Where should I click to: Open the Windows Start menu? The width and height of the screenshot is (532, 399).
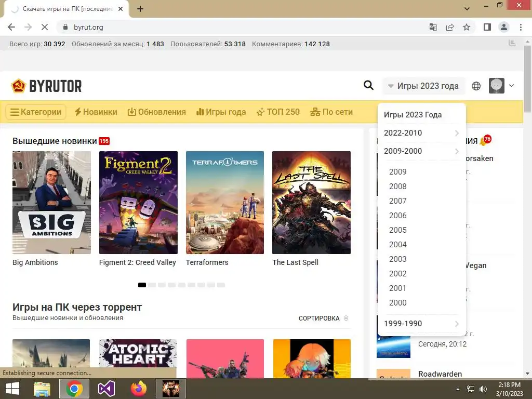pyautogui.click(x=12, y=389)
